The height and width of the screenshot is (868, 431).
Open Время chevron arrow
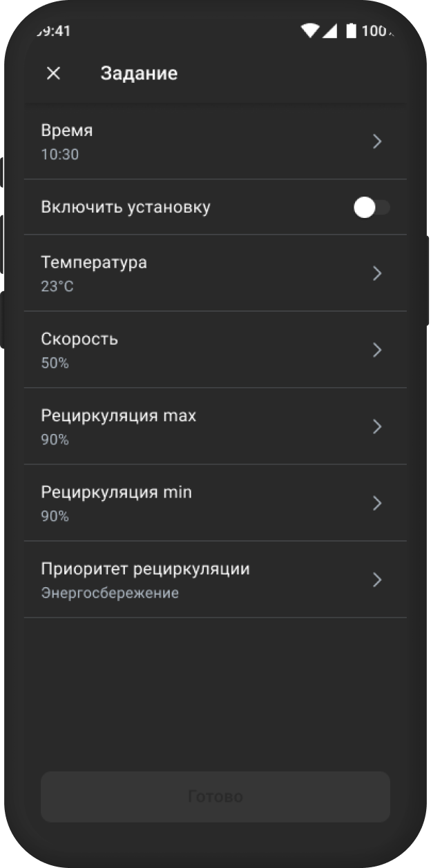click(x=377, y=141)
